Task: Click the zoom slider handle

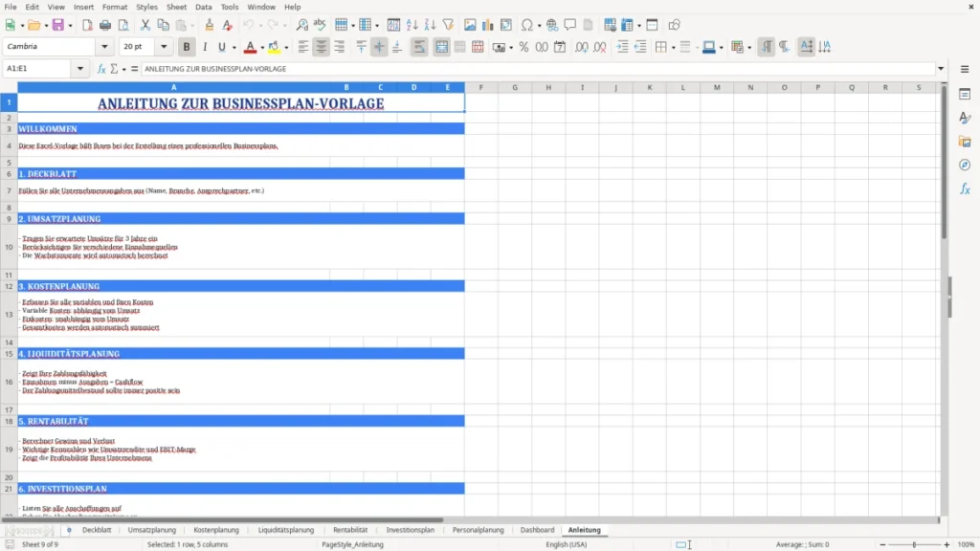Action: pyautogui.click(x=914, y=544)
